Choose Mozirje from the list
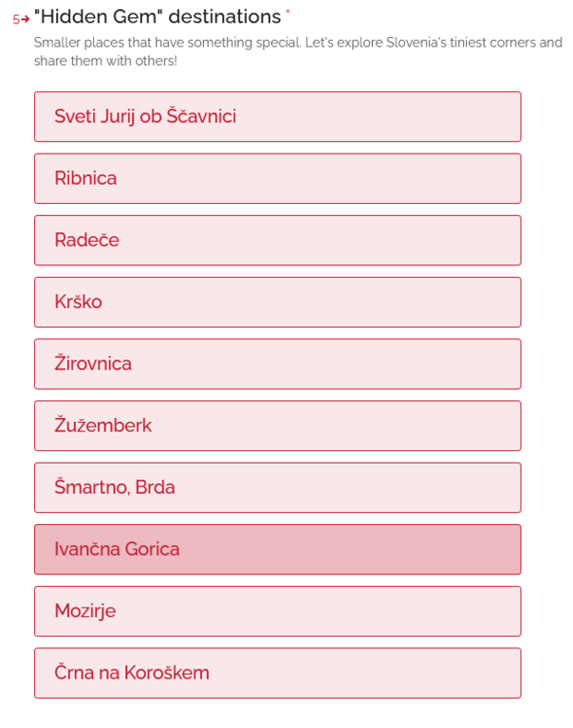This screenshot has height=728, width=573. (277, 610)
